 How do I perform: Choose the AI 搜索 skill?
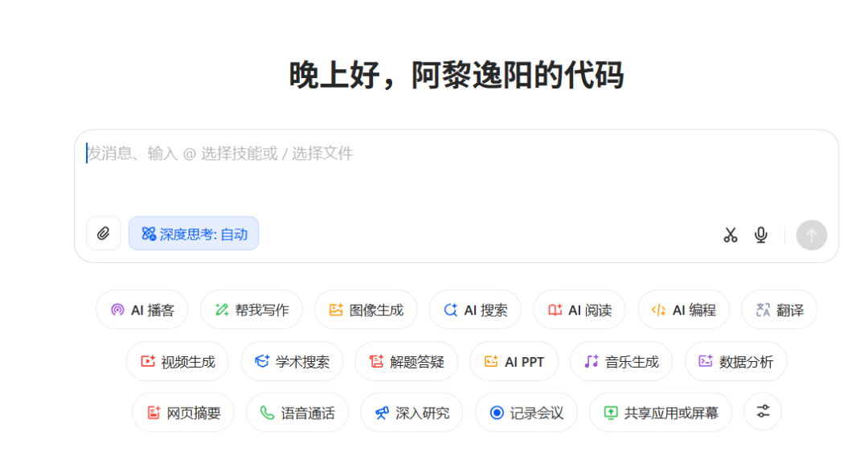[475, 310]
